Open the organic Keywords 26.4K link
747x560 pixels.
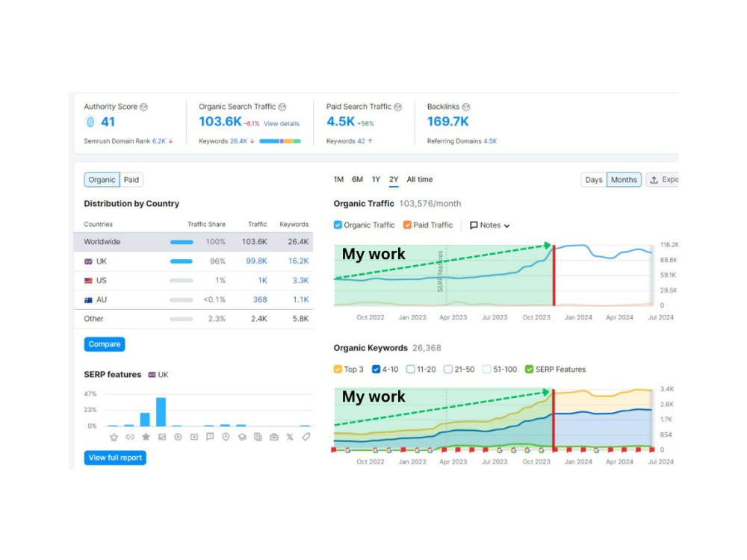click(x=239, y=141)
